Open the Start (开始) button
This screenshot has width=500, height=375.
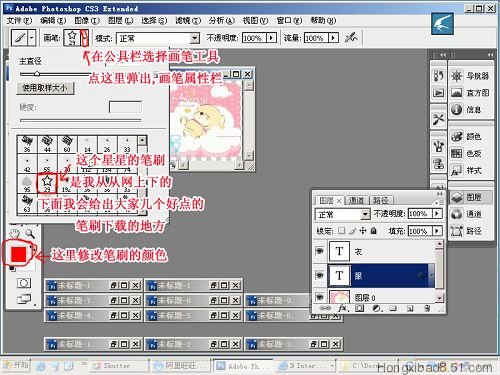(x=16, y=366)
